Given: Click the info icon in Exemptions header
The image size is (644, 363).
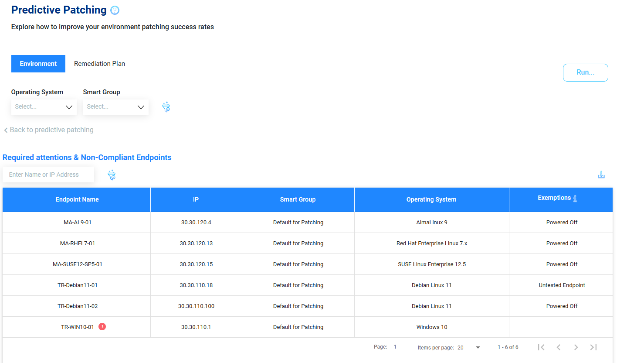Looking at the screenshot, I should [x=575, y=199].
